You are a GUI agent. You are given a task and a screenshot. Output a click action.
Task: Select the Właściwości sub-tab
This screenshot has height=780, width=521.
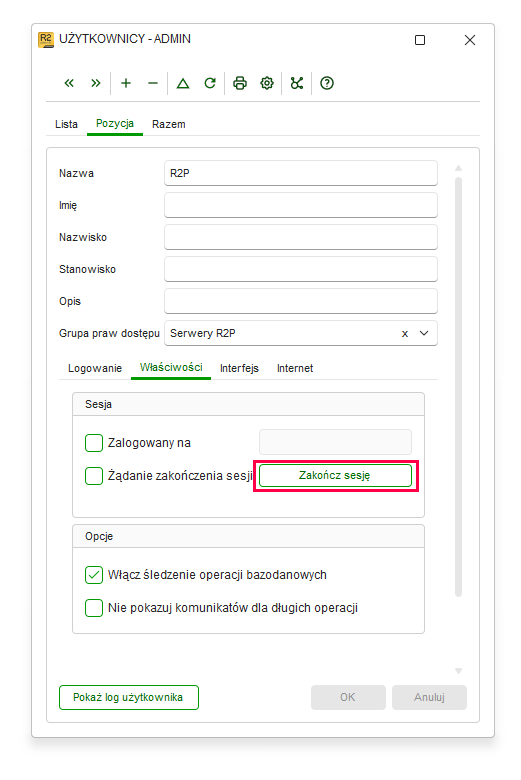point(171,368)
